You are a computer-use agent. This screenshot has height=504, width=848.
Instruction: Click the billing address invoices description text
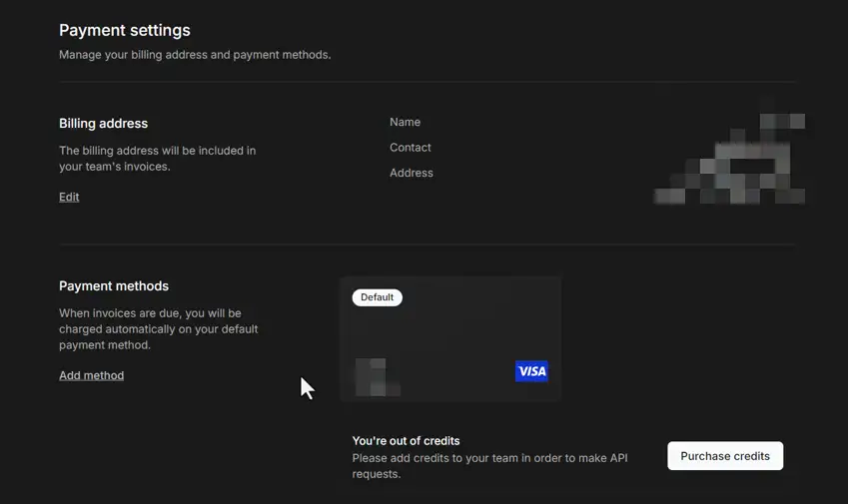point(157,159)
